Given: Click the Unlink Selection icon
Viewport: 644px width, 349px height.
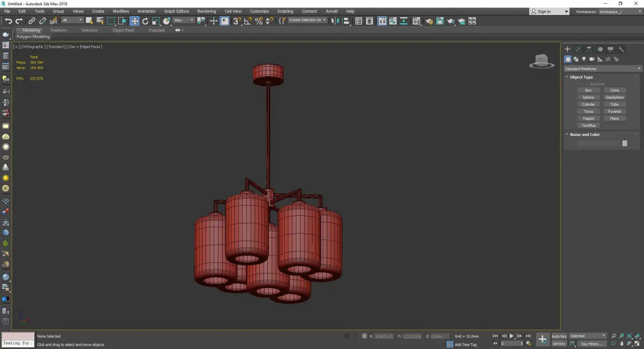Looking at the screenshot, I should (x=42, y=21).
